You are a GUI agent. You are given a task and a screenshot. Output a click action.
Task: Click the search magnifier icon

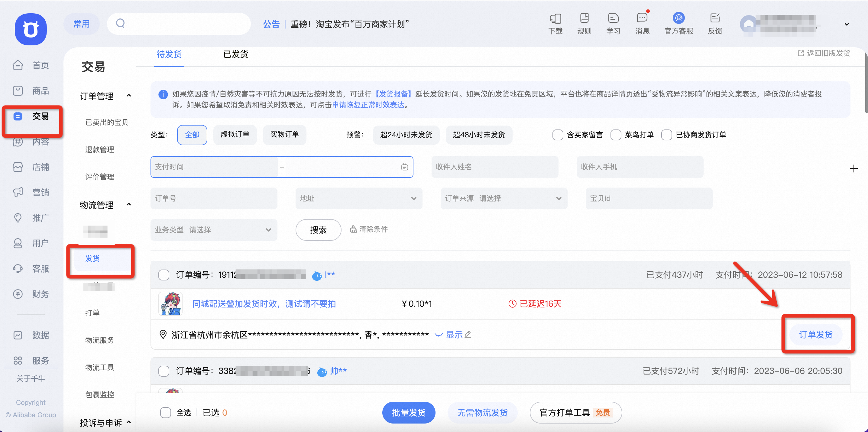point(120,23)
